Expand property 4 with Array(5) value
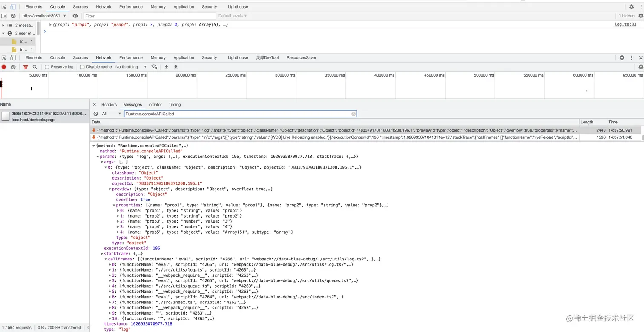This screenshot has width=644, height=332. click(x=118, y=232)
